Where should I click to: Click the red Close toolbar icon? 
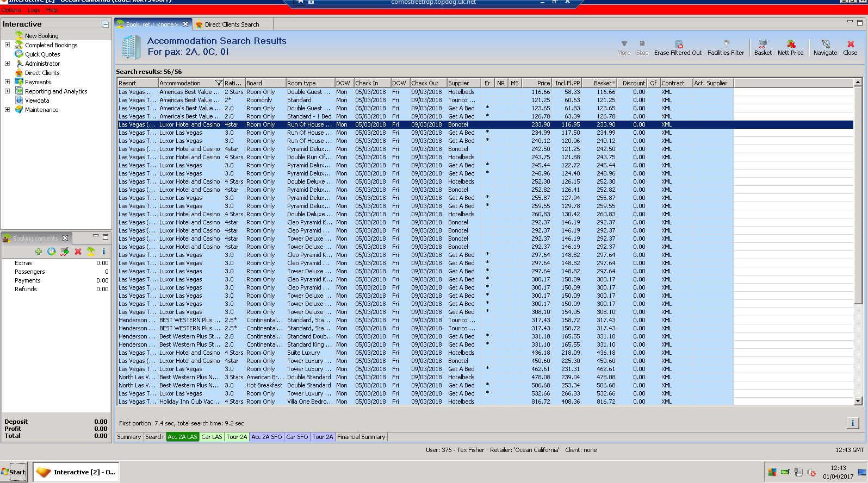tap(850, 44)
